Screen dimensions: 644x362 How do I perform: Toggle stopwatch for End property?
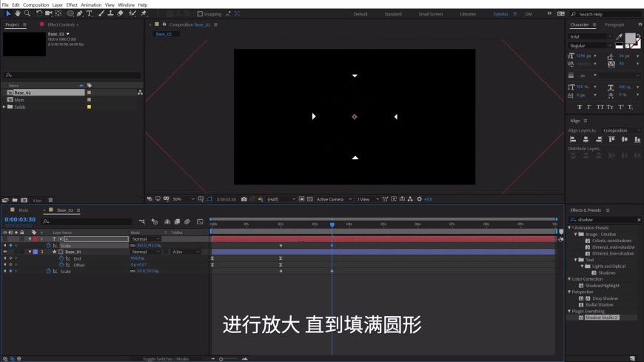(61, 258)
